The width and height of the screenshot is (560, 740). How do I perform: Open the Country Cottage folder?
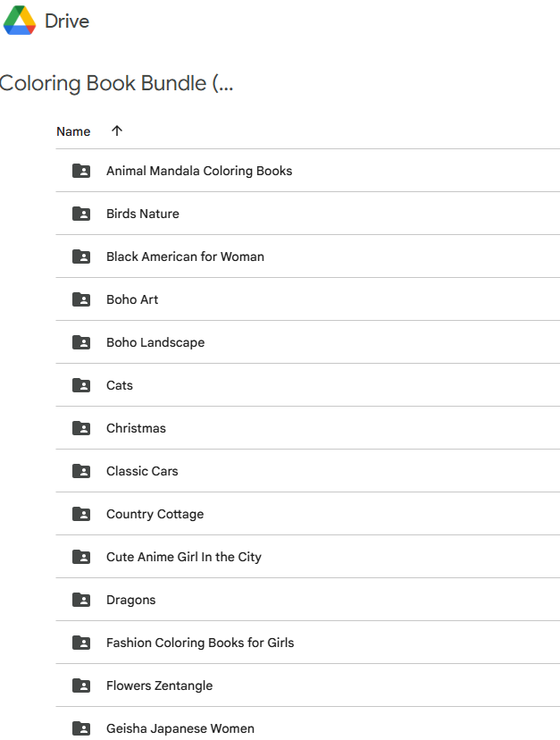pos(155,514)
